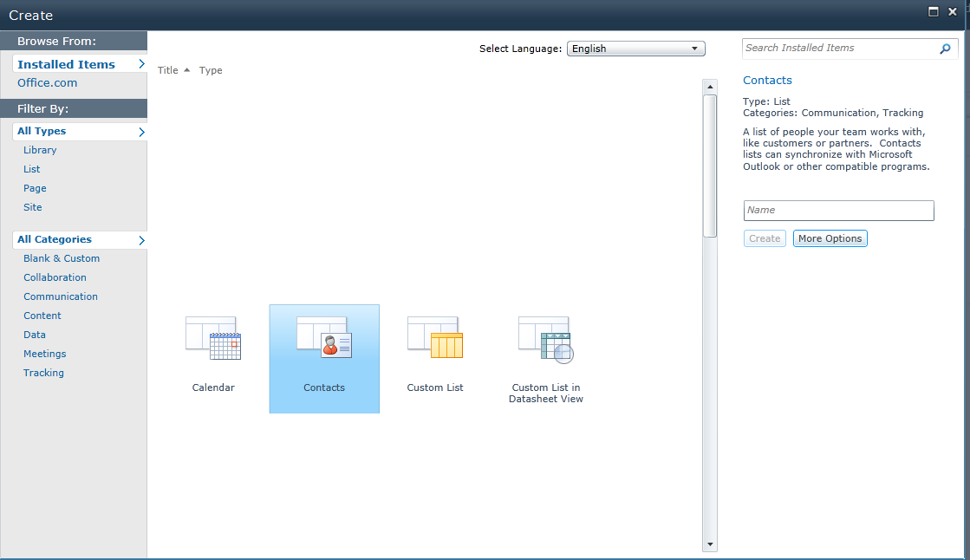Click the search magnifier icon
Viewport: 970px width, 560px height.
point(945,49)
